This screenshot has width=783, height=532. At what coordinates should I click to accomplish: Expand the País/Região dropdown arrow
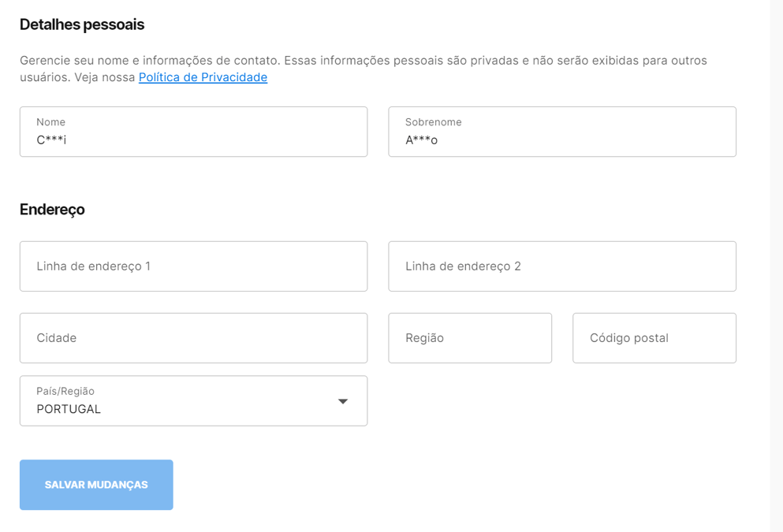[342, 401]
